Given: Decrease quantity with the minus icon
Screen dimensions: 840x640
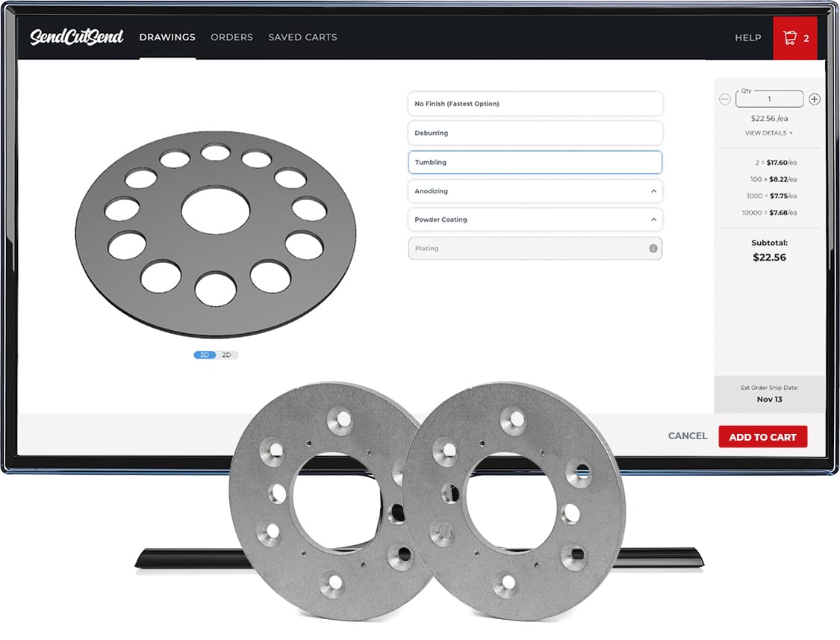Looking at the screenshot, I should coord(724,99).
